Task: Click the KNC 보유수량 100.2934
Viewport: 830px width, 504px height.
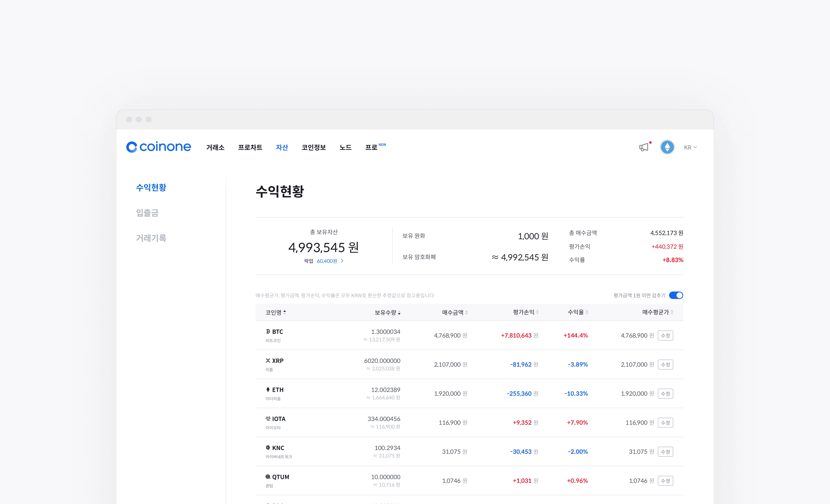Action: coord(387,448)
